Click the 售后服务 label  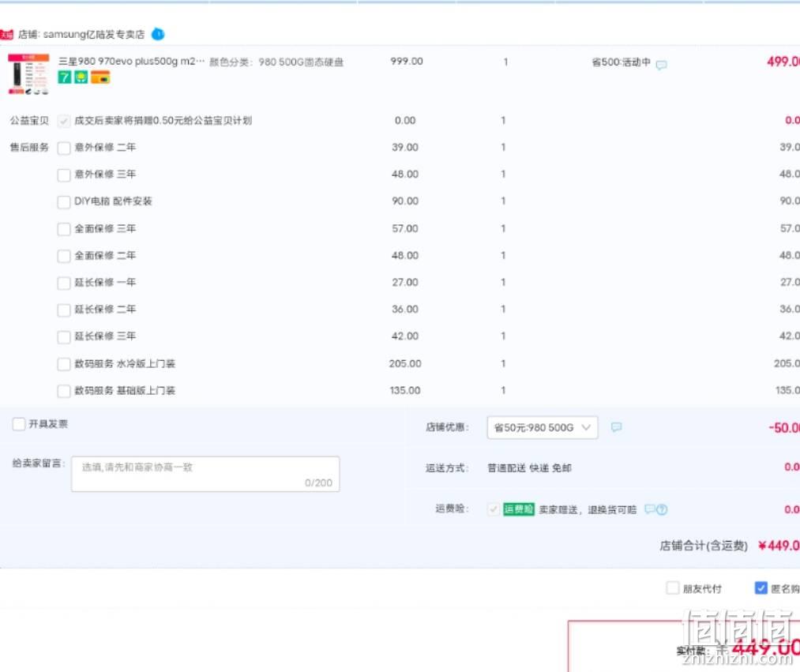[29, 148]
